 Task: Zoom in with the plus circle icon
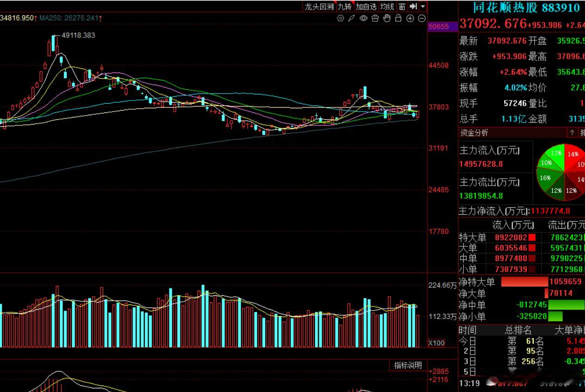(x=410, y=18)
